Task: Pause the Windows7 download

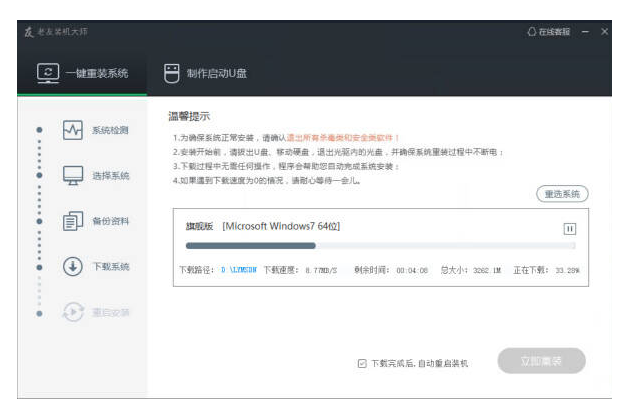Action: coord(569,229)
